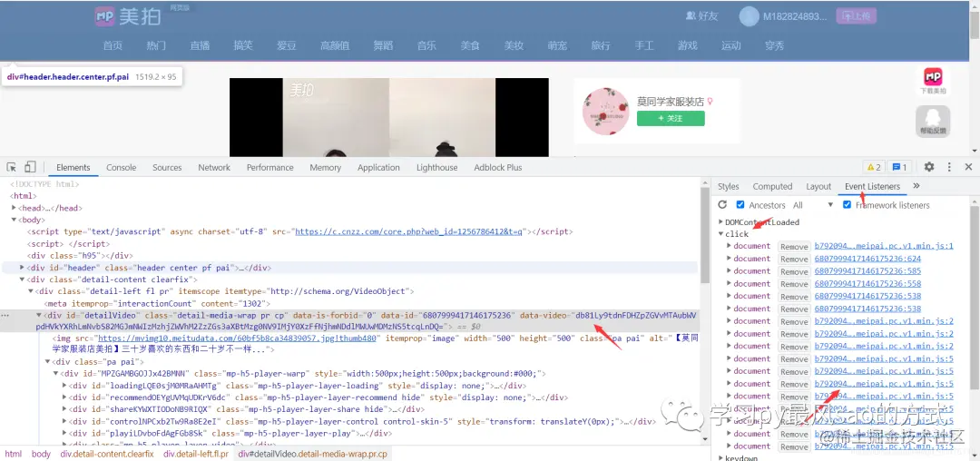
Task: Select div.detail-content.clearfix in the breadcrumb
Action: (x=107, y=454)
